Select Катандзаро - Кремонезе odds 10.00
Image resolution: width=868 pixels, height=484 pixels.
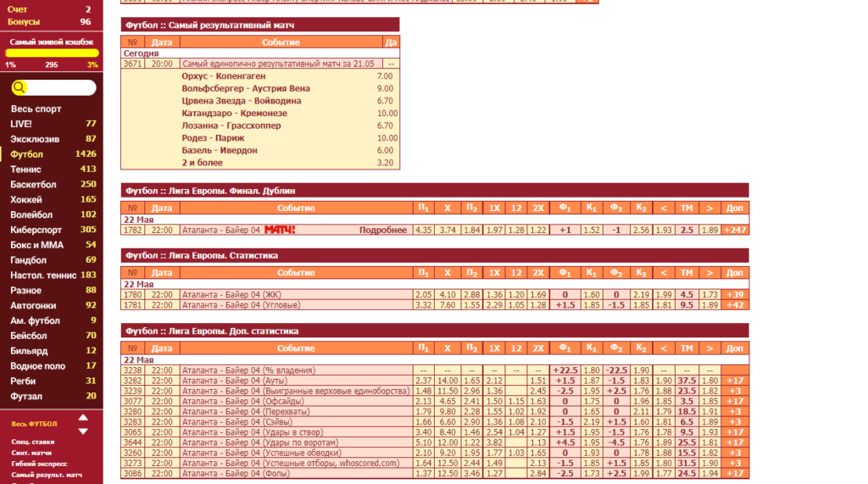(x=387, y=113)
